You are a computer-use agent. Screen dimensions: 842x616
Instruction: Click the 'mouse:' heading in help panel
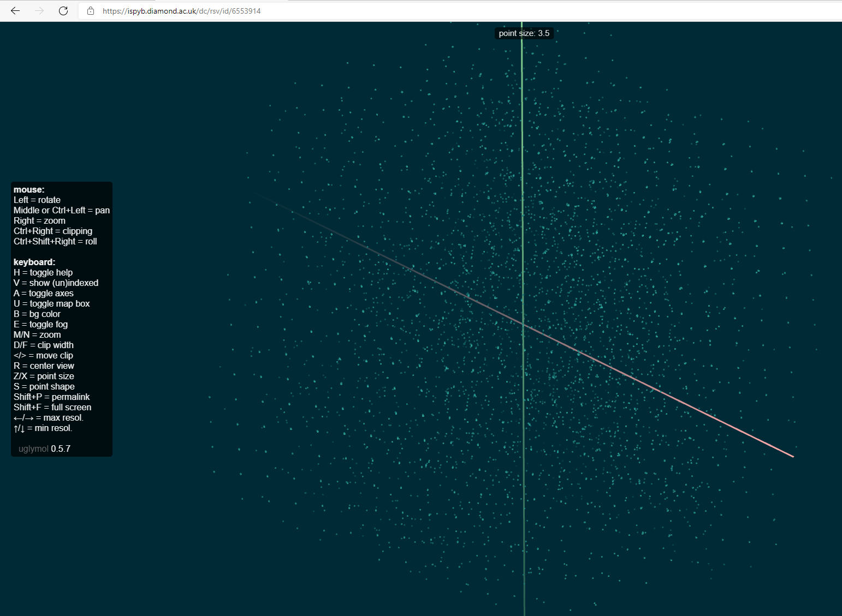pos(29,190)
